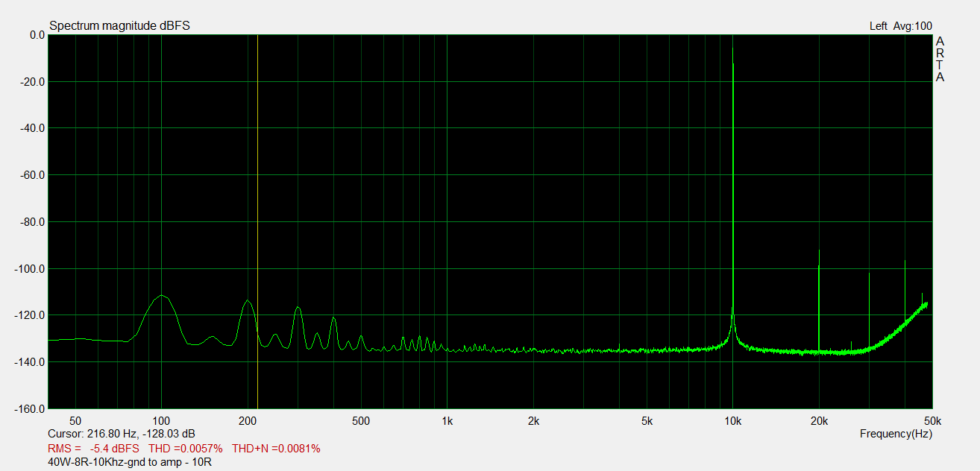Screen dimensions: 980x471
Task: Click the '20k' frequency axis label
Action: [819, 420]
